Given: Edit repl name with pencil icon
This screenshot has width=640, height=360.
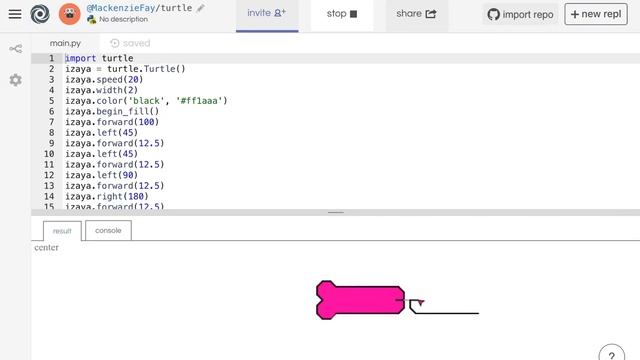Looking at the screenshot, I should (200, 8).
